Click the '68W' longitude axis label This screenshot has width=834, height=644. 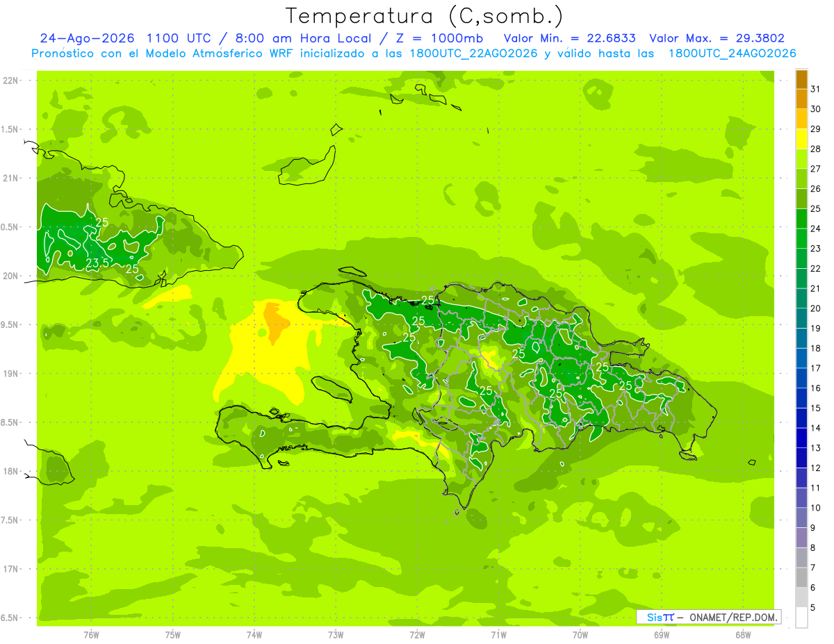pos(743,634)
